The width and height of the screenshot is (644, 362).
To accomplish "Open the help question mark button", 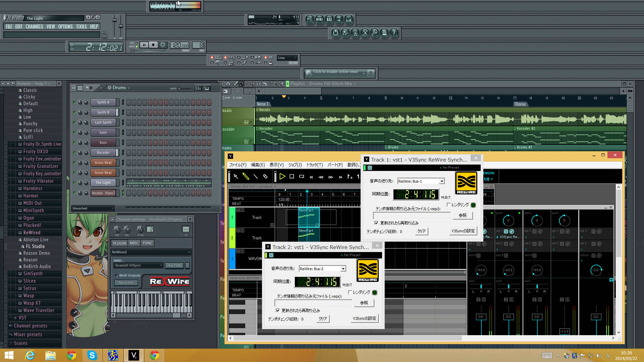I will coord(394,33).
